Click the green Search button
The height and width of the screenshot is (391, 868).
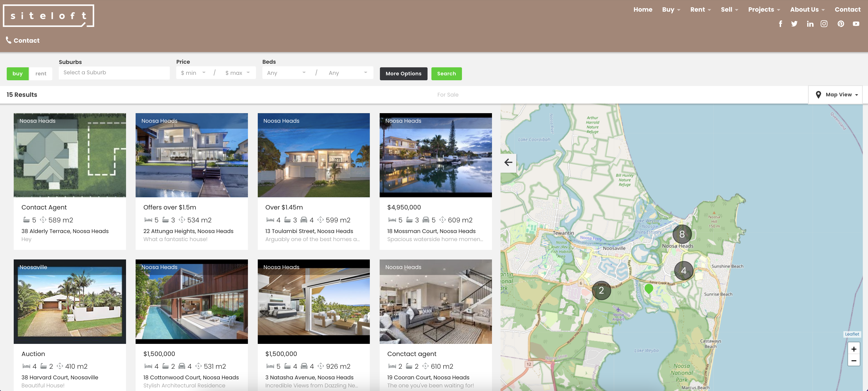click(x=446, y=74)
